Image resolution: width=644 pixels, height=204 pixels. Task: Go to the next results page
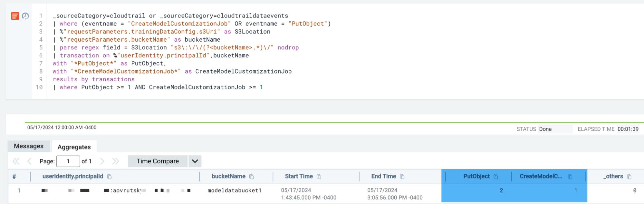[x=102, y=161]
